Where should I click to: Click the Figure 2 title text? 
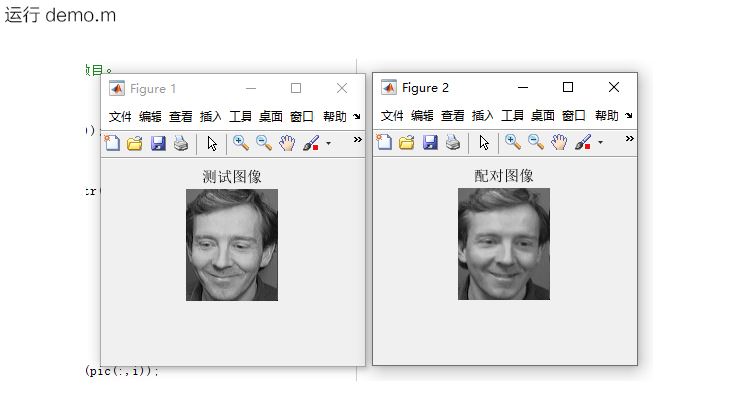point(425,88)
